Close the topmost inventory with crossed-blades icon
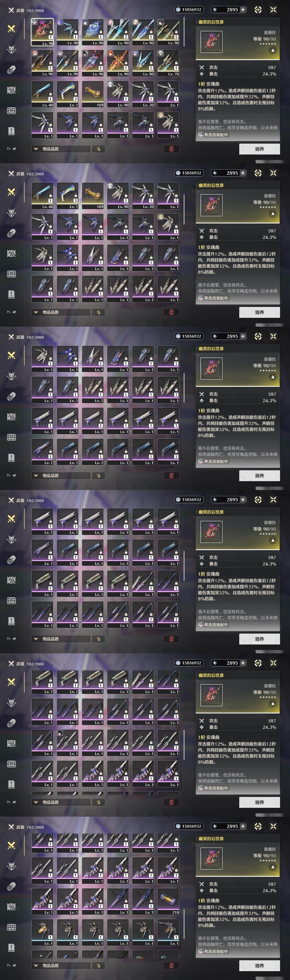 273,10
